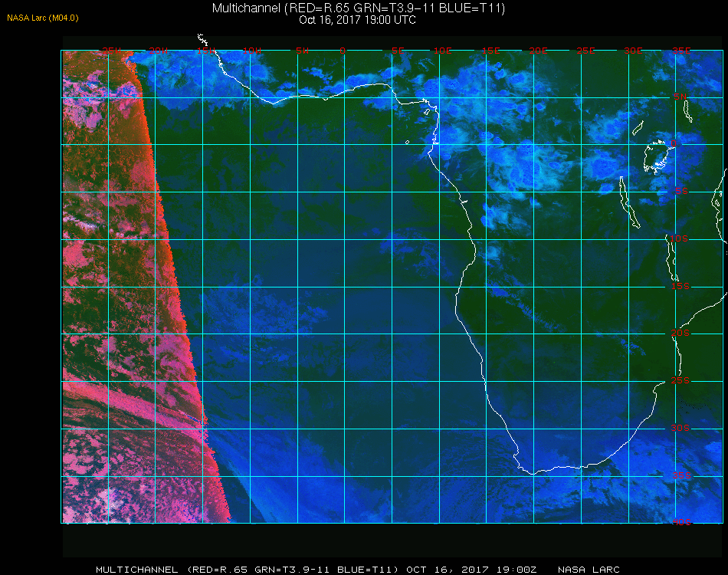Click the '5E' longitude label
728x575 pixels.
398,50
